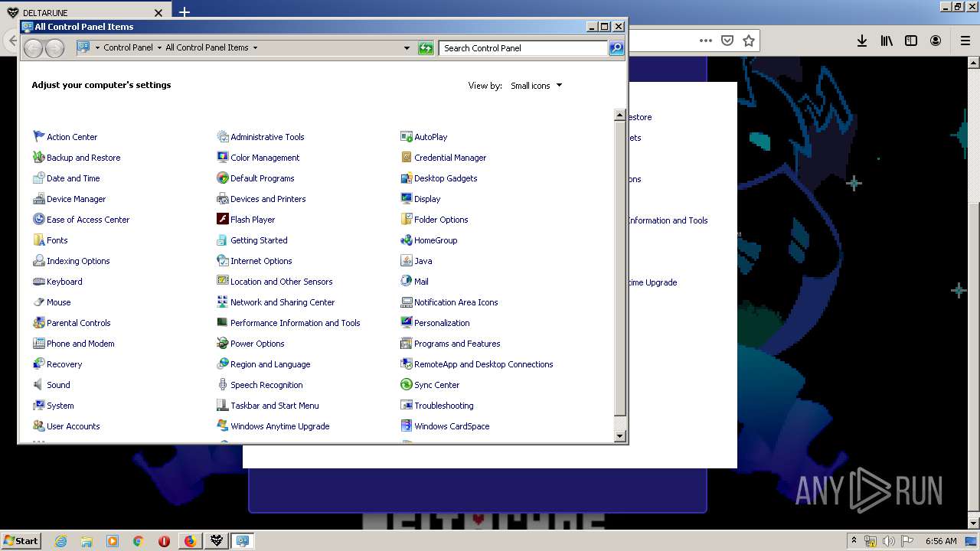
Task: Click the All Control Panel Items breadcrumb
Action: point(207,47)
